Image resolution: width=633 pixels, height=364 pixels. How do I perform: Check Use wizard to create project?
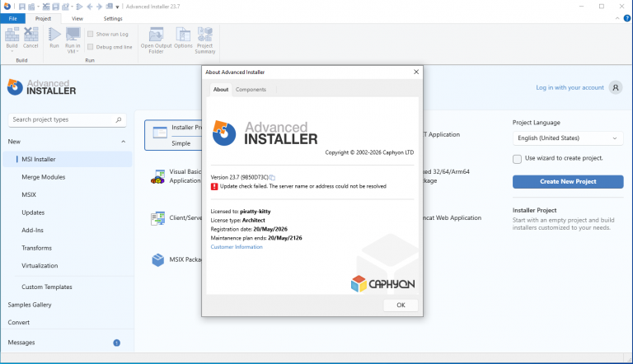coord(517,159)
